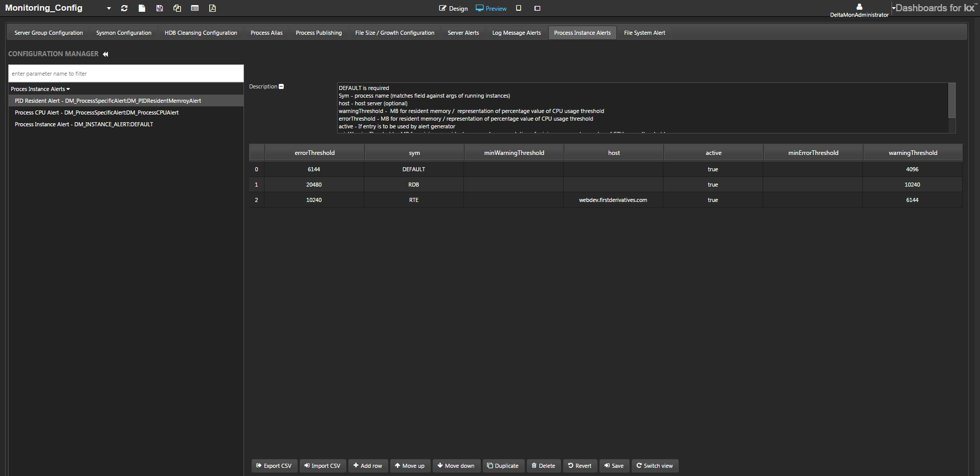Open the Monitoring_Config dashboard dropdown arrow
The width and height of the screenshot is (980, 476).
click(109, 8)
